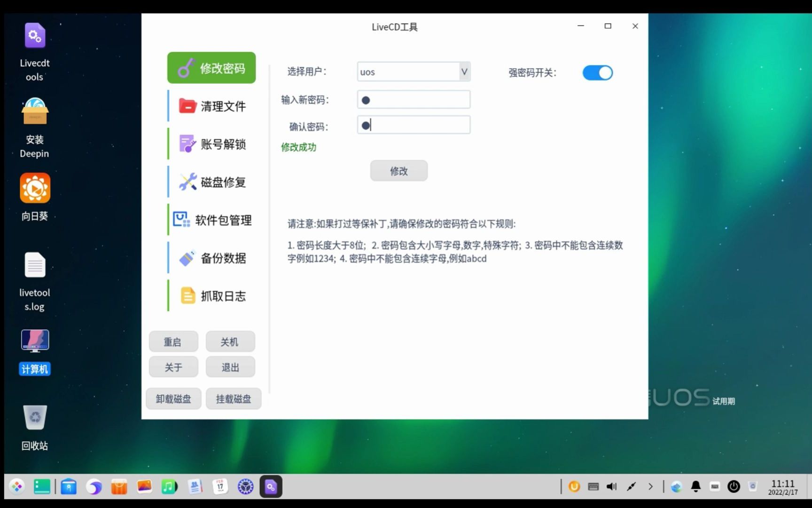Open the 清理文件 panel

[x=211, y=106]
